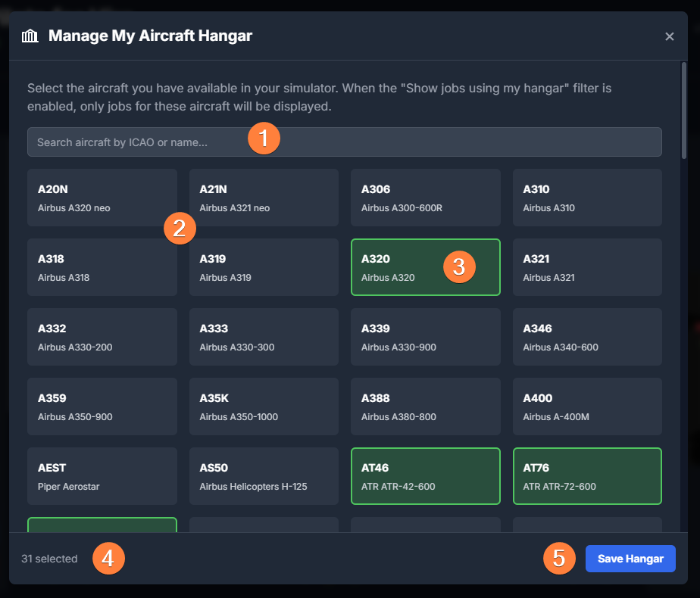
Task: Select the A332 Airbus A330-200 card
Action: (102, 337)
